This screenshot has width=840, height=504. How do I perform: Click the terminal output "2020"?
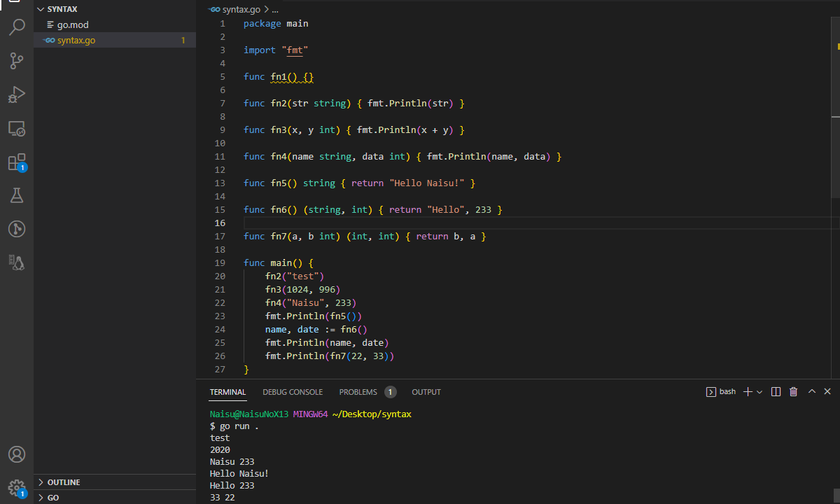pos(220,450)
